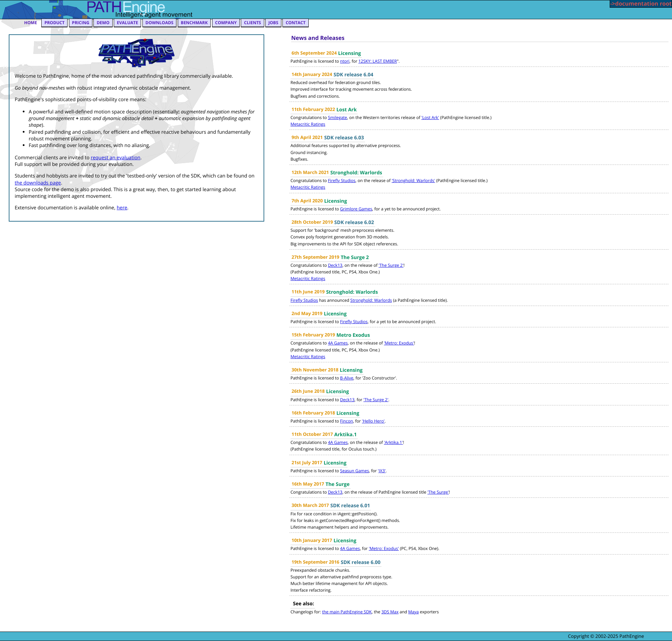Click the Fincon link

click(x=346, y=421)
